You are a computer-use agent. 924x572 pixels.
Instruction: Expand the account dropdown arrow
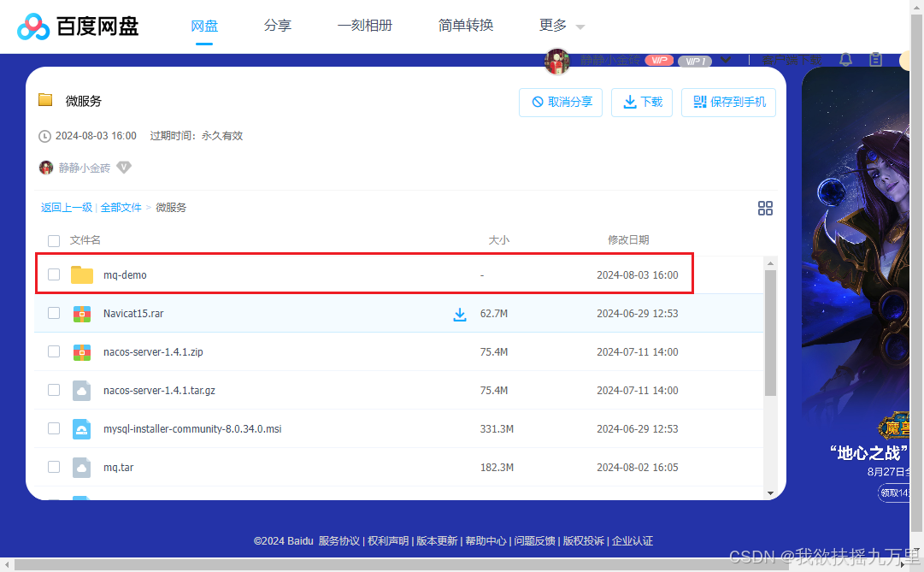coord(726,60)
